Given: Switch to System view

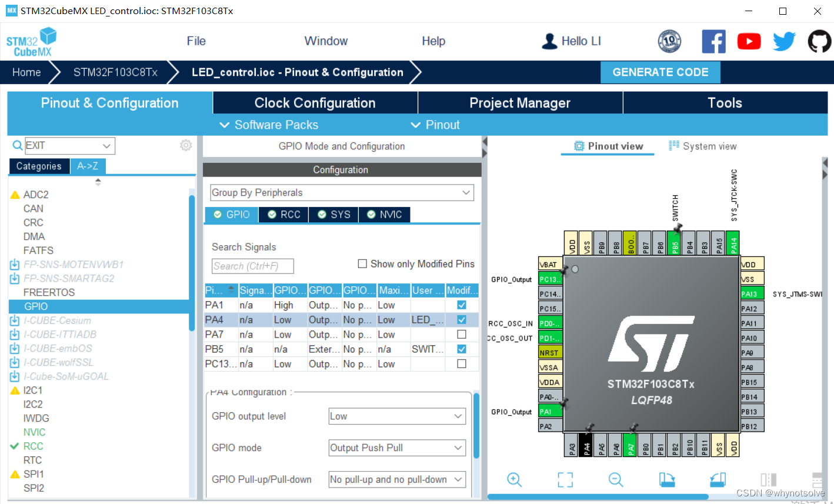Looking at the screenshot, I should point(703,146).
